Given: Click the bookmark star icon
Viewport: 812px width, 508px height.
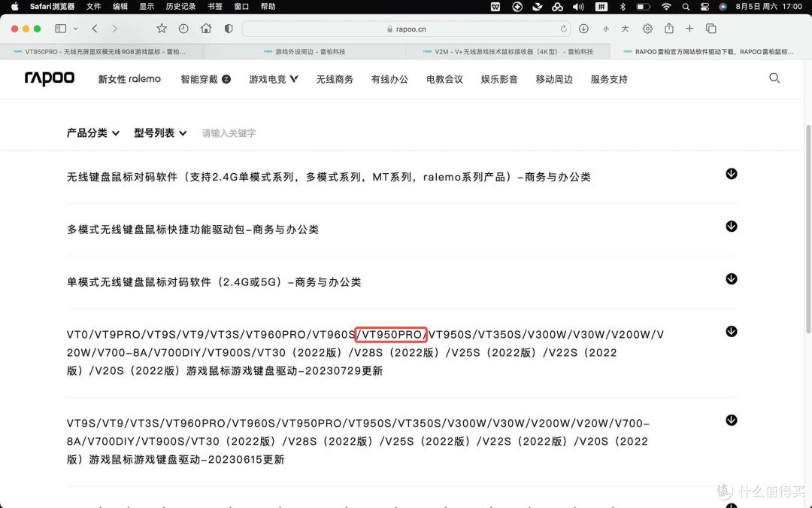Looking at the screenshot, I should [162, 29].
